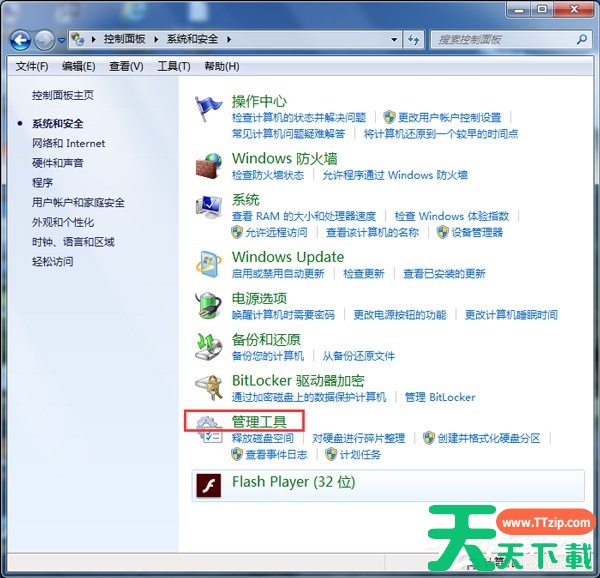Viewport: 600px width, 578px height.
Task: Click the search magnifier icon
Action: tap(582, 39)
